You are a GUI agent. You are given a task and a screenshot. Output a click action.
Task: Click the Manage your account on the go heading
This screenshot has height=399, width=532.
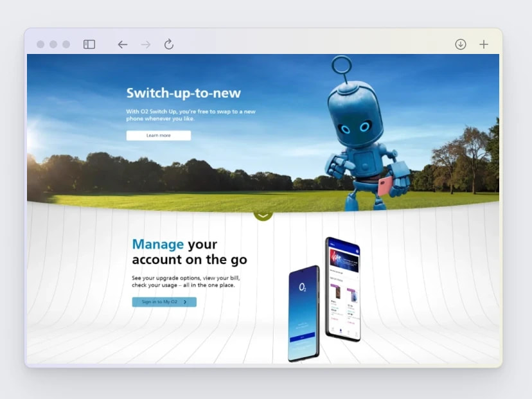[x=189, y=252]
